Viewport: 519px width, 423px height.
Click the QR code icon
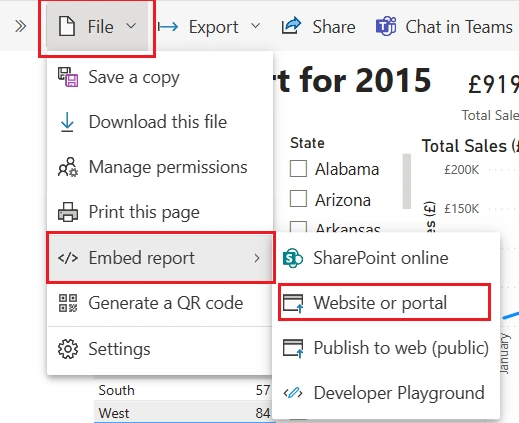point(68,303)
